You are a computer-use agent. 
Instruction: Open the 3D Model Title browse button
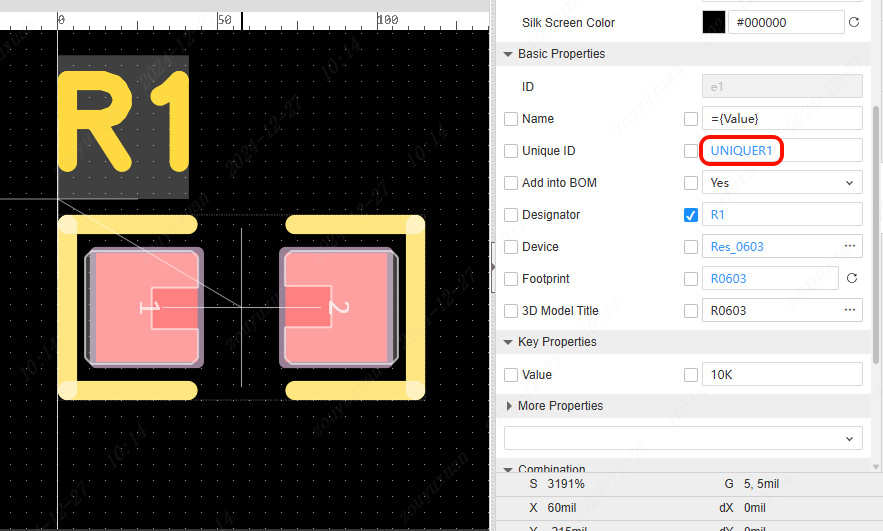tap(849, 311)
